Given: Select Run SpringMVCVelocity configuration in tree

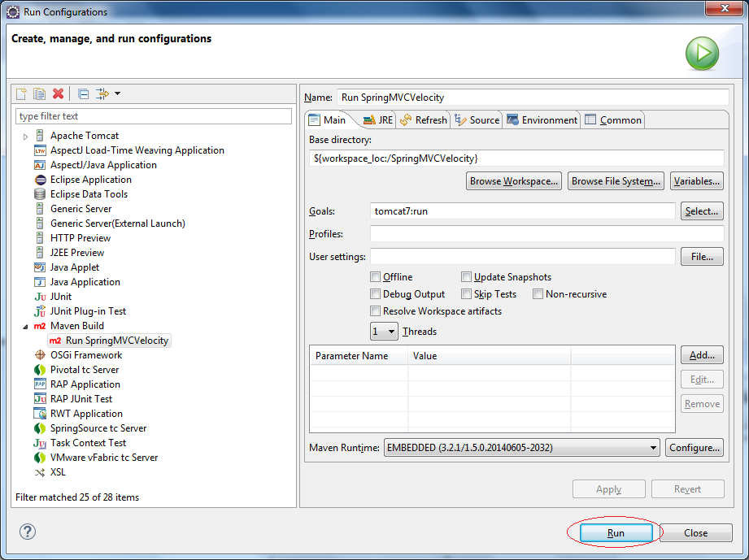Looking at the screenshot, I should tap(110, 341).
